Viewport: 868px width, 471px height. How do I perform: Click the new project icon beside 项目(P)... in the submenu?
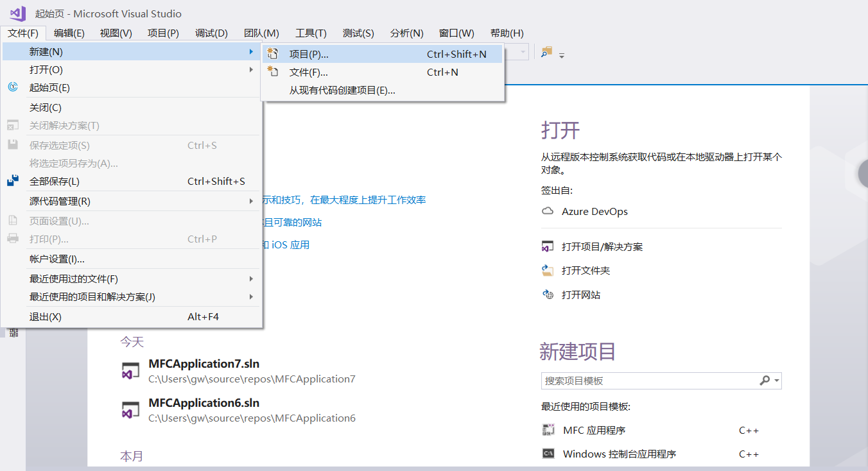coord(273,54)
